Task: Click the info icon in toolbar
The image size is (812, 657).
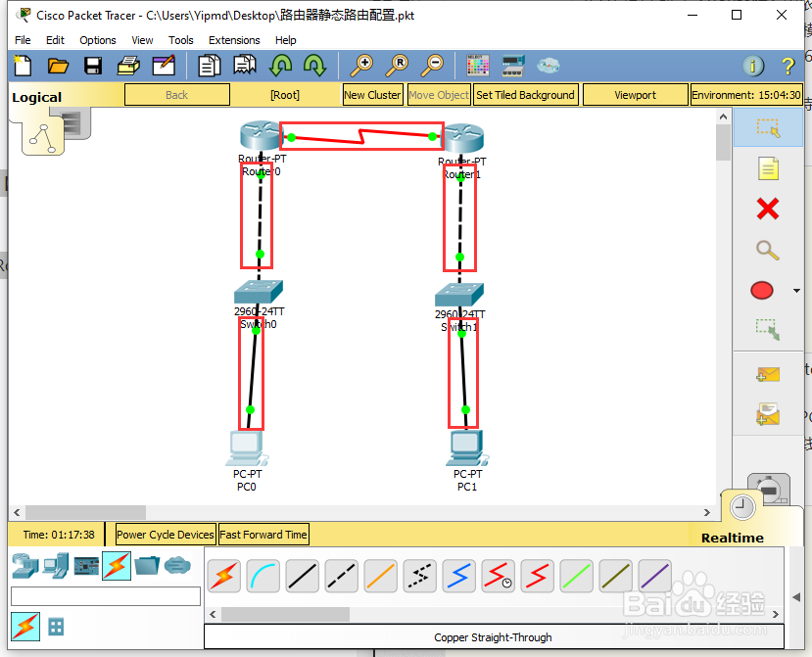Action: (x=753, y=66)
